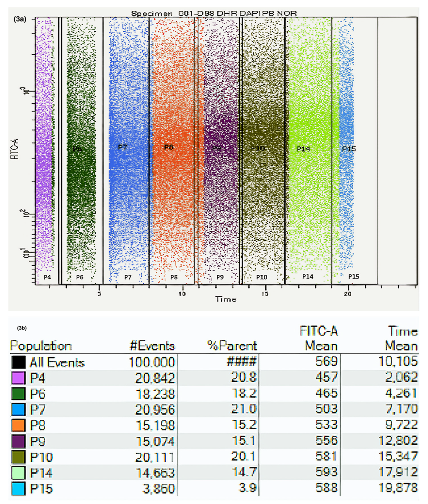Click the cyan P15 color swatch
Screen dimensions: 428x504
click(x=18, y=488)
